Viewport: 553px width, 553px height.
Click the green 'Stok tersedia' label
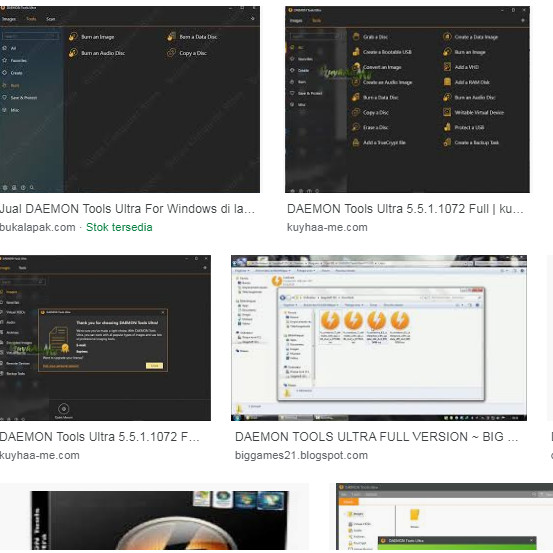point(119,227)
